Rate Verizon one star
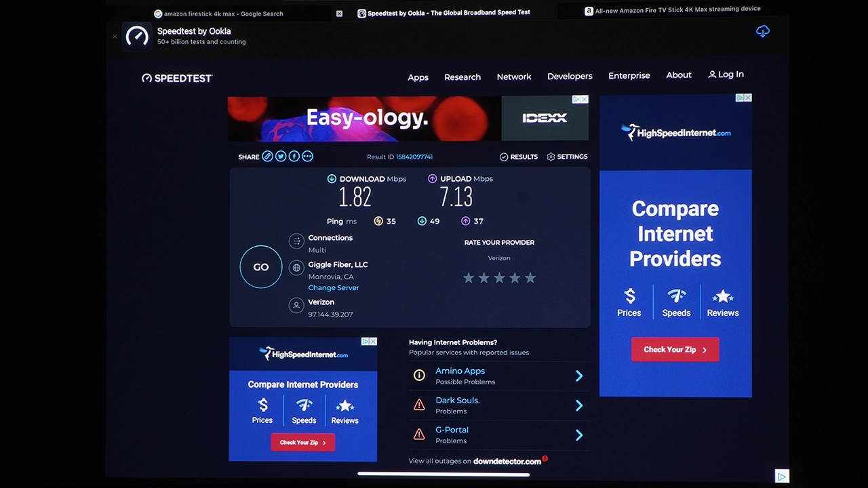 469,278
